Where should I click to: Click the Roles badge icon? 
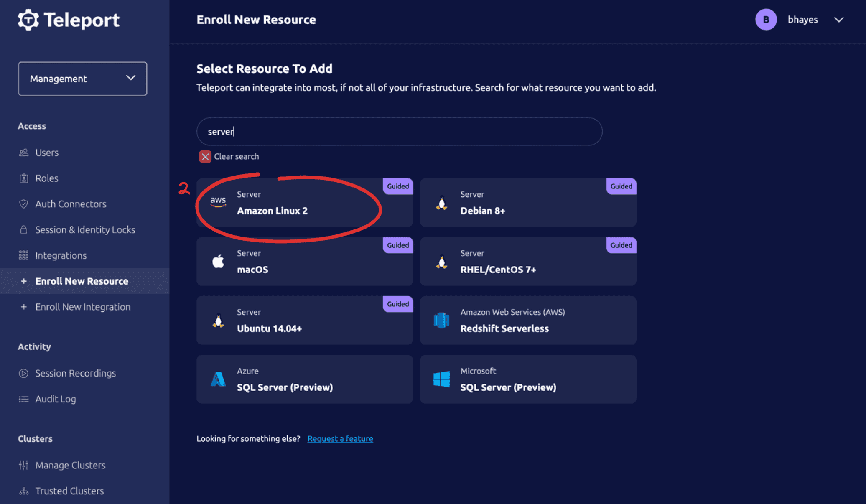click(x=24, y=178)
